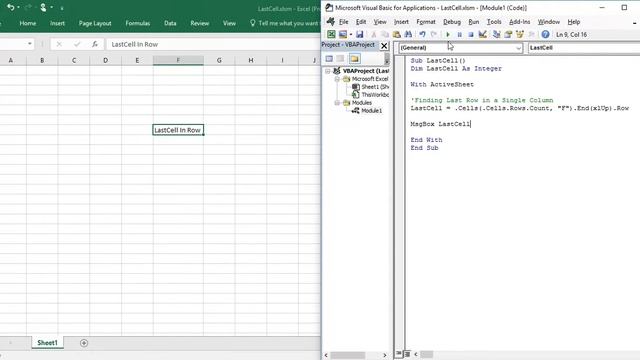Open the Help menu in VBA editor
The image size is (640, 360).
click(x=573, y=22)
